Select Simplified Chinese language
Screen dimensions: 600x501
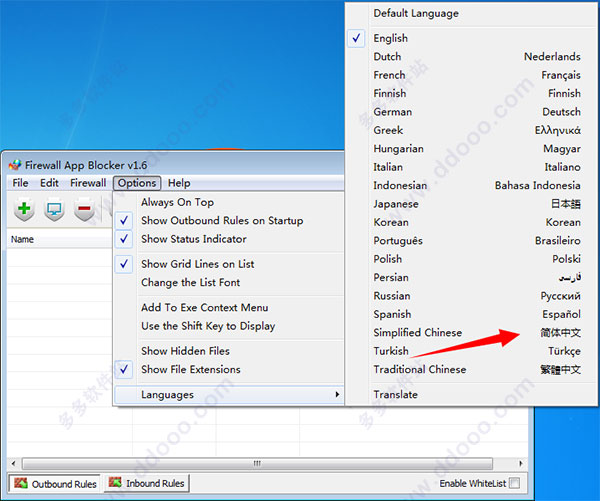tap(471, 333)
